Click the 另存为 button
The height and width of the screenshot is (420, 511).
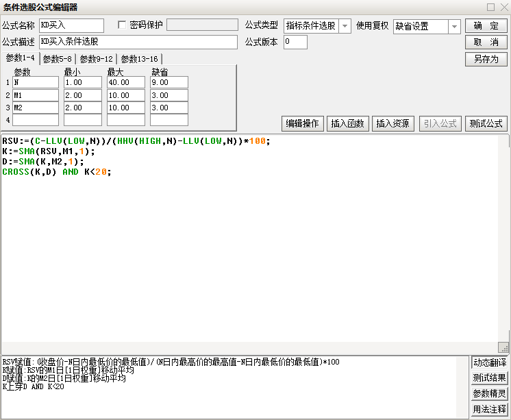486,60
